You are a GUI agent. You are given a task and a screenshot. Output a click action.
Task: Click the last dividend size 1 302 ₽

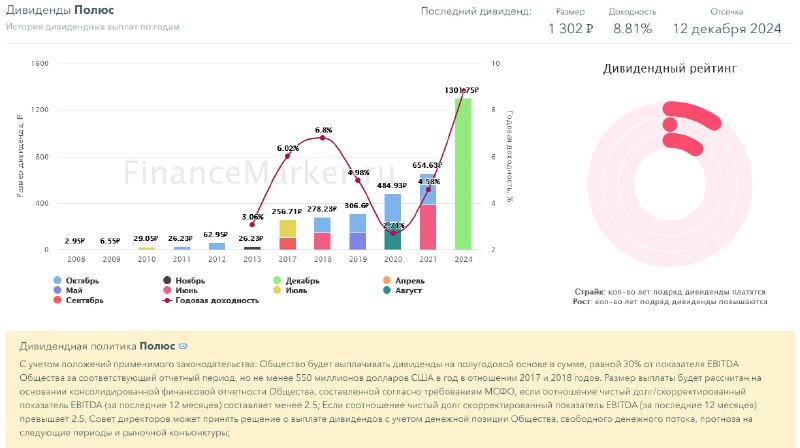570,29
